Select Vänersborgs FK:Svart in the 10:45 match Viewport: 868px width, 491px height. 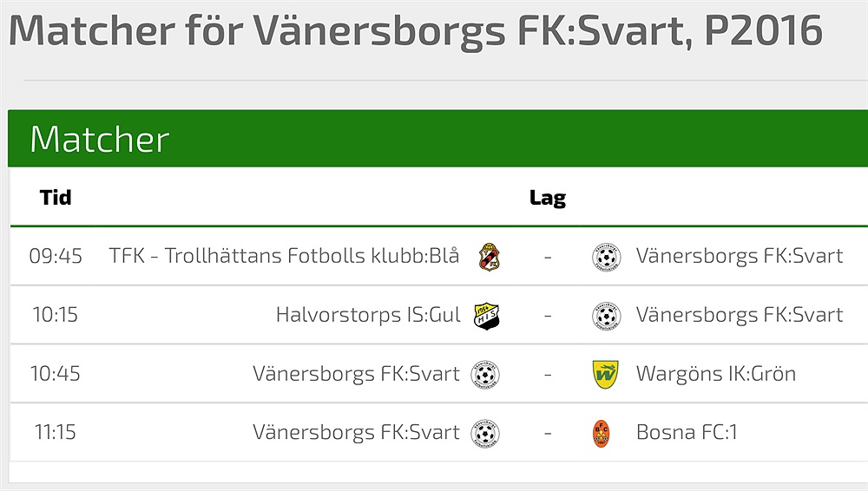tap(356, 374)
